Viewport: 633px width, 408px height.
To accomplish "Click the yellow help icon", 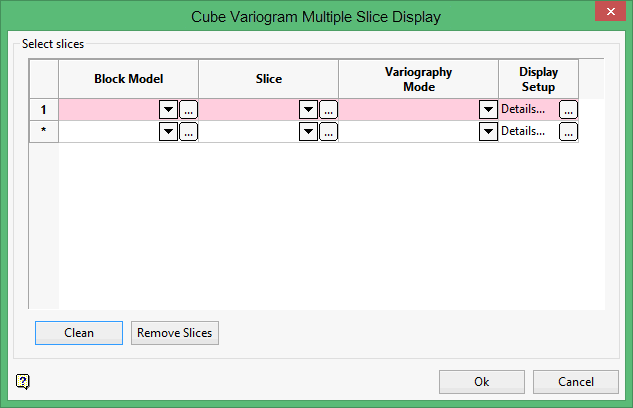I will (x=23, y=381).
